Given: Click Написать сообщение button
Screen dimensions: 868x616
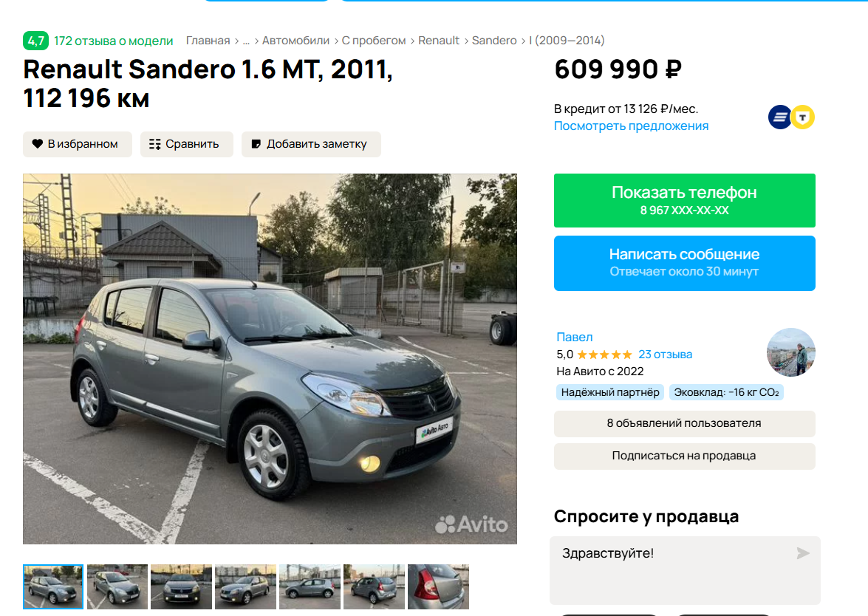Looking at the screenshot, I should click(x=684, y=263).
